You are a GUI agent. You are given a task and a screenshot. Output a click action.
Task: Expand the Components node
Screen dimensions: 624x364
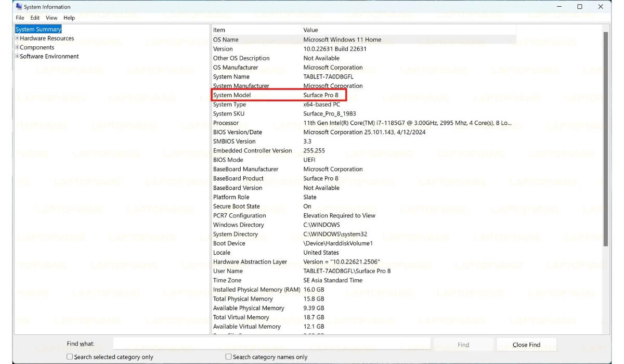(17, 47)
